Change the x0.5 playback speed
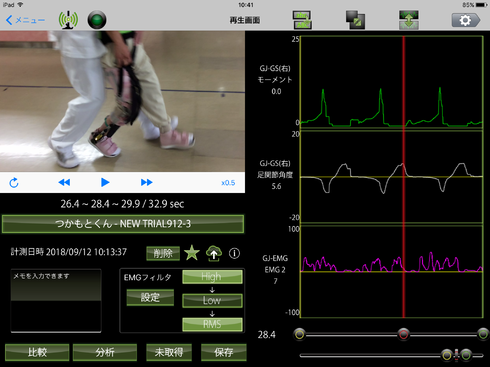This screenshot has height=367, width=490. click(x=228, y=183)
